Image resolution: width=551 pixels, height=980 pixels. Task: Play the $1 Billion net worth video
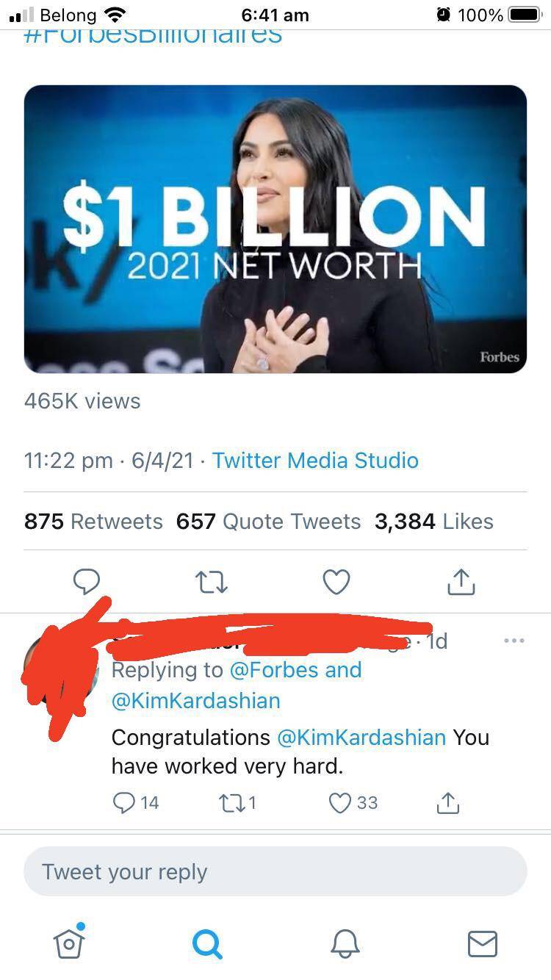pyautogui.click(x=275, y=228)
